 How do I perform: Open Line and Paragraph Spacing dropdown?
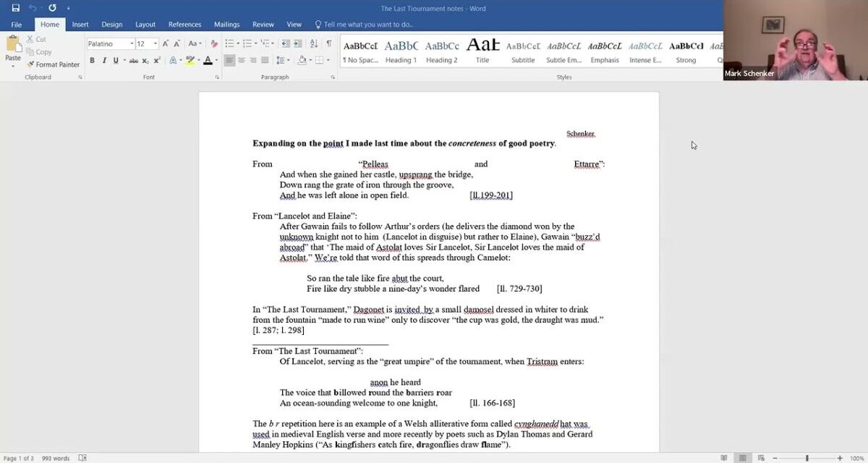(x=284, y=61)
